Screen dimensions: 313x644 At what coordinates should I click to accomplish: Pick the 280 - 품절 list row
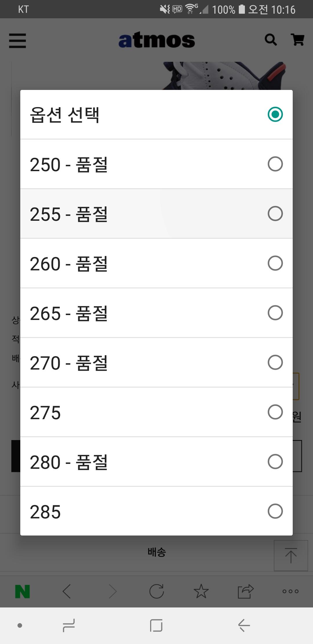tap(156, 462)
